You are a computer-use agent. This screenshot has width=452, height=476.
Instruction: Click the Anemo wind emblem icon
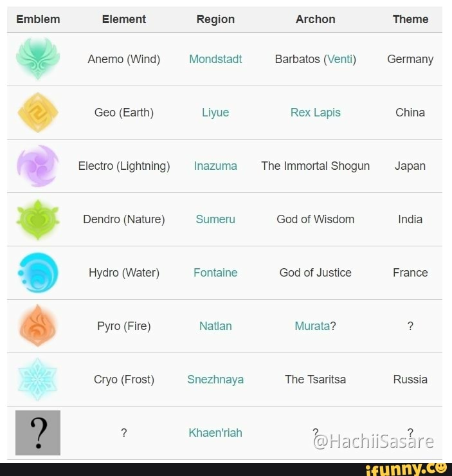[38, 59]
